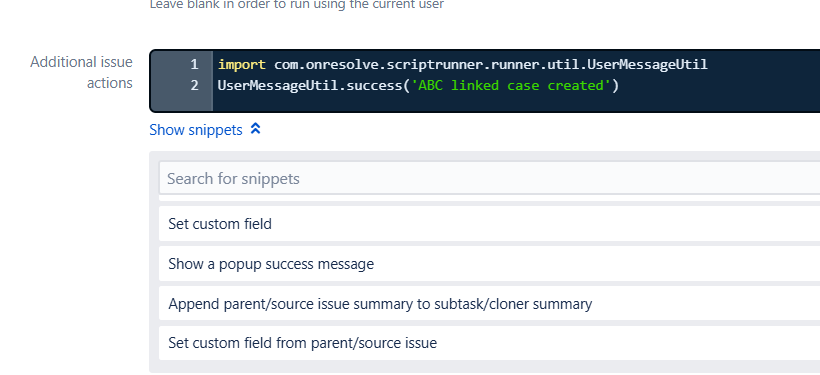Image resolution: width=820 pixels, height=375 pixels.
Task: Click the UserMessageUtil.success code line
Action: (418, 85)
